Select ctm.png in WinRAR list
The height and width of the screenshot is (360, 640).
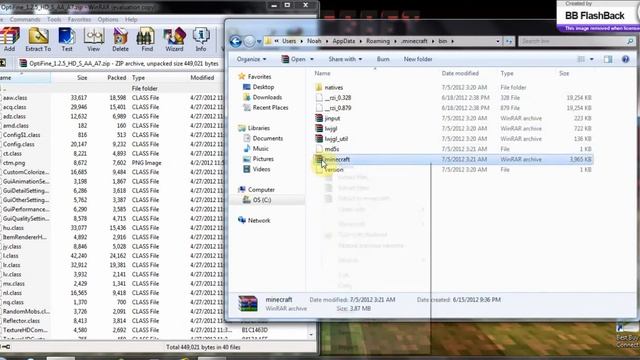tap(14, 163)
